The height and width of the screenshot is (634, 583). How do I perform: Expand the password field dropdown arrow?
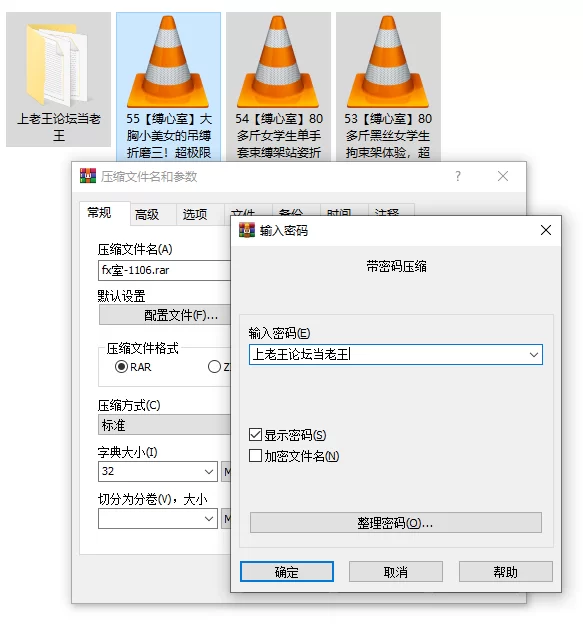[534, 355]
